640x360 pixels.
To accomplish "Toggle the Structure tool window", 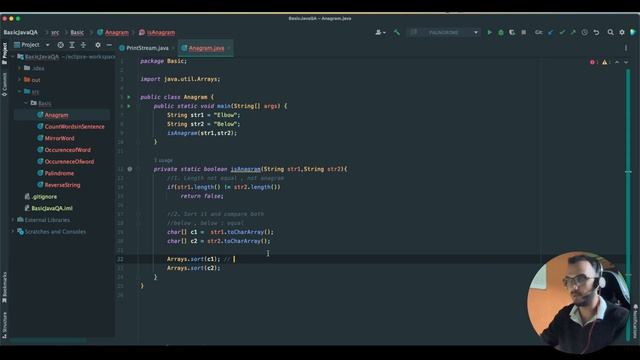I will 4,325.
